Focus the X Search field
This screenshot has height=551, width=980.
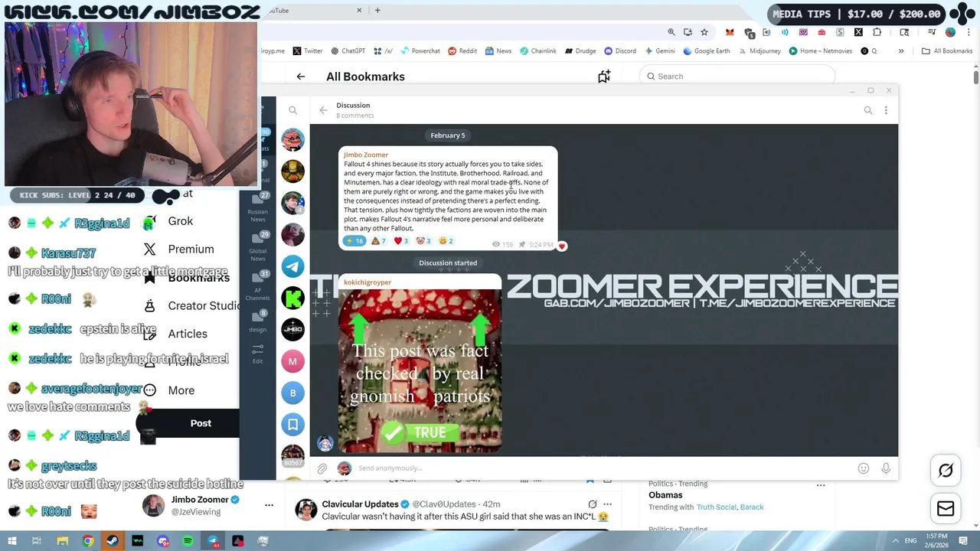(x=737, y=77)
